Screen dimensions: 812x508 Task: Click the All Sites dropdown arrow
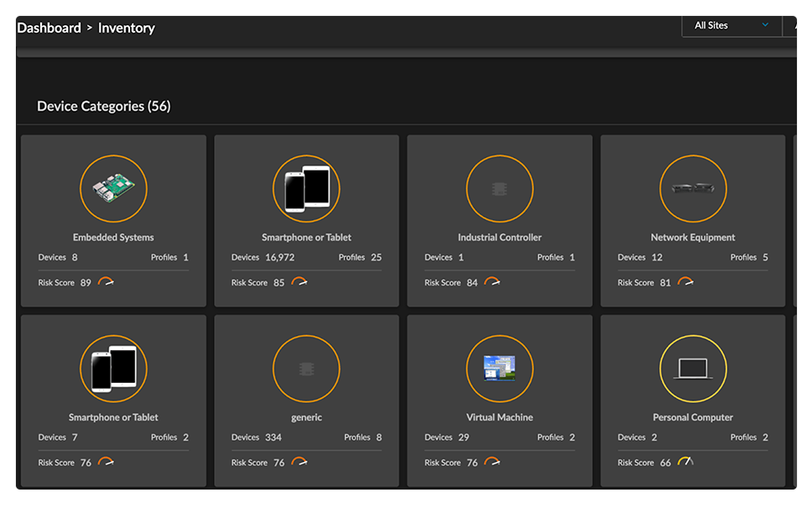(765, 25)
